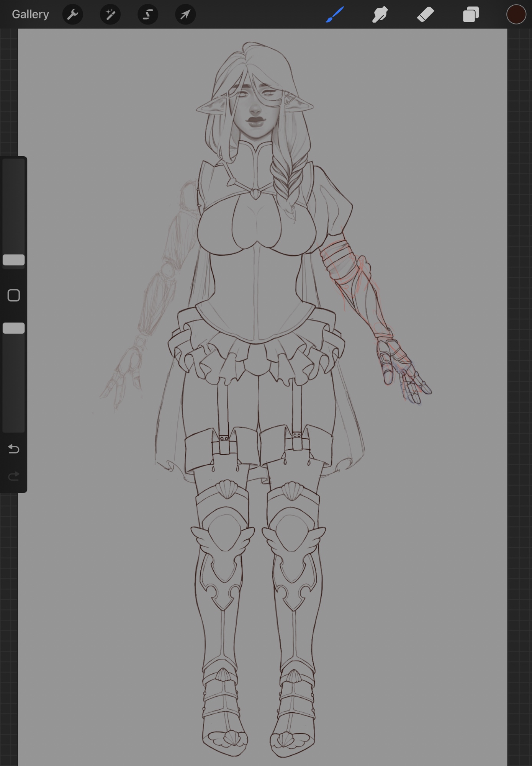Return to the Gallery

tap(30, 15)
